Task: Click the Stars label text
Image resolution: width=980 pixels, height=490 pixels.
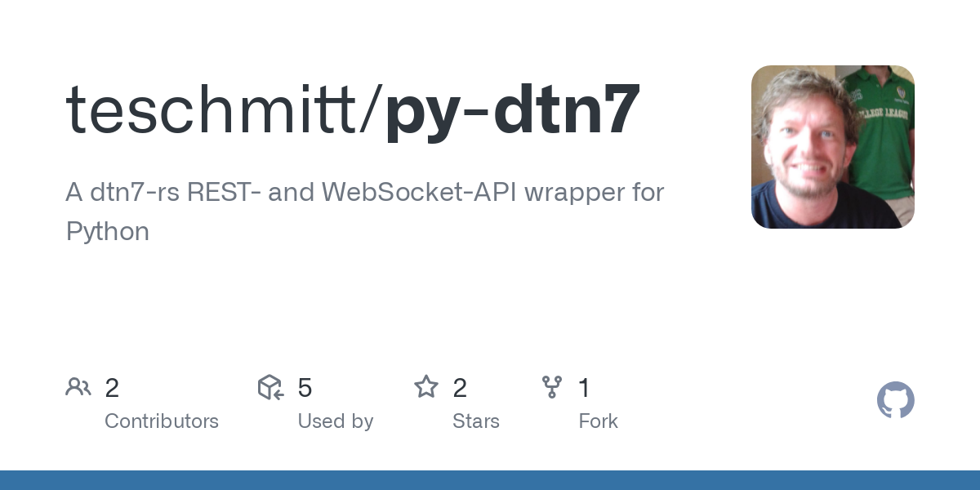Action: pyautogui.click(x=476, y=421)
